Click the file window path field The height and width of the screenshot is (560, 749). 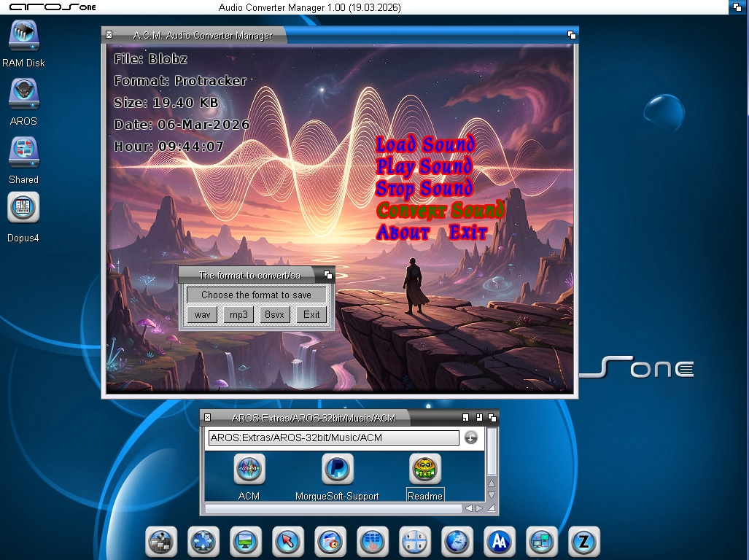click(x=333, y=438)
